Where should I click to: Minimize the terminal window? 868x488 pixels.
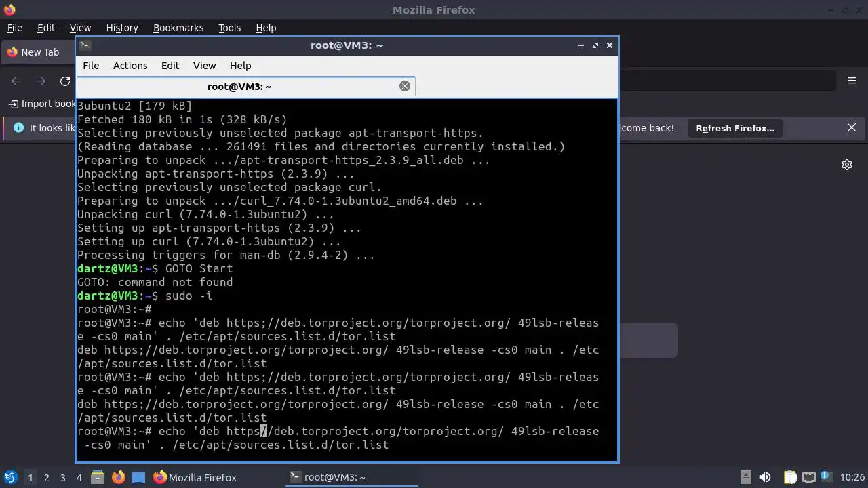[x=581, y=45]
